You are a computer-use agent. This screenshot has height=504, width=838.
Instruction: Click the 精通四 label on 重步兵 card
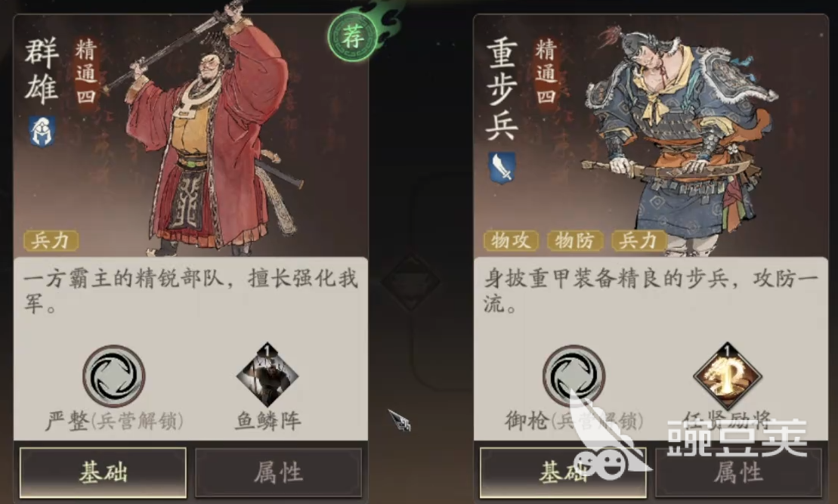pyautogui.click(x=546, y=71)
